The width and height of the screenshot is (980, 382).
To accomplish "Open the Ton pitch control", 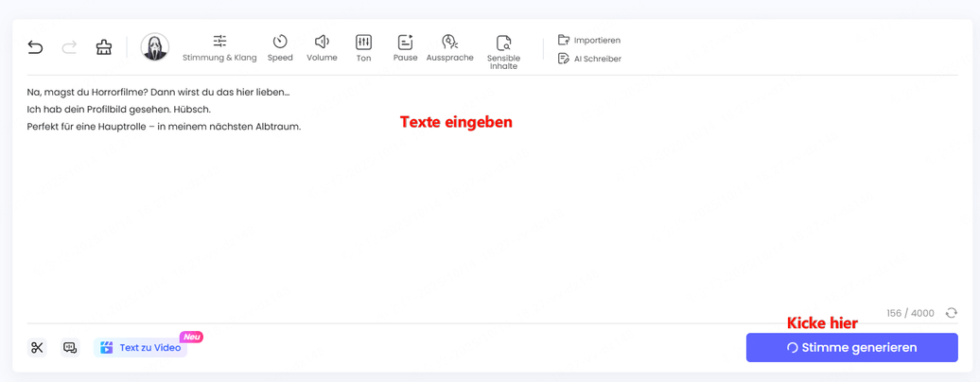I will [x=363, y=48].
